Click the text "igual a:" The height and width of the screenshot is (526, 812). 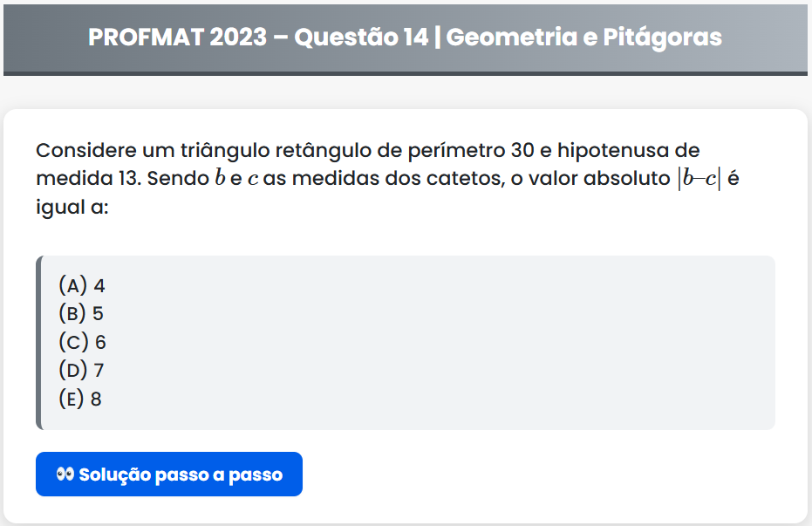(72, 208)
